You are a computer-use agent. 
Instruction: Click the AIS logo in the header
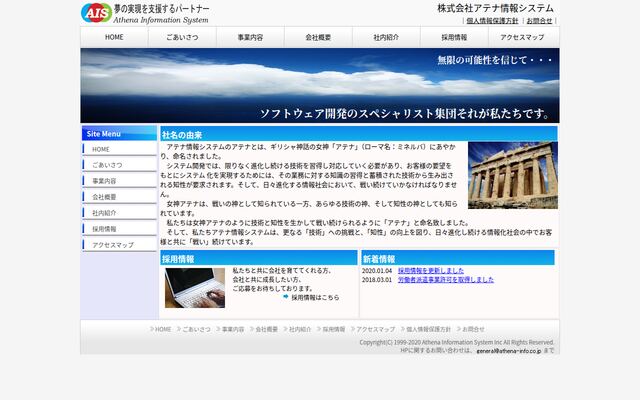(x=96, y=13)
